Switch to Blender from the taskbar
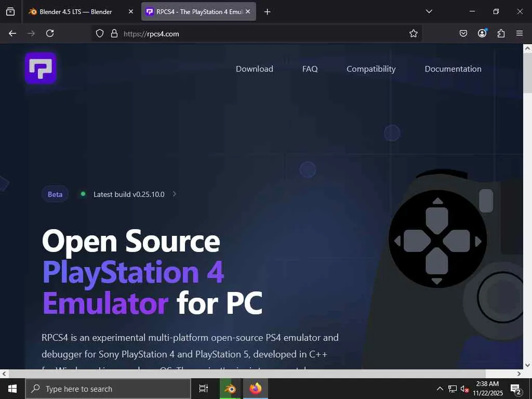 click(x=230, y=389)
